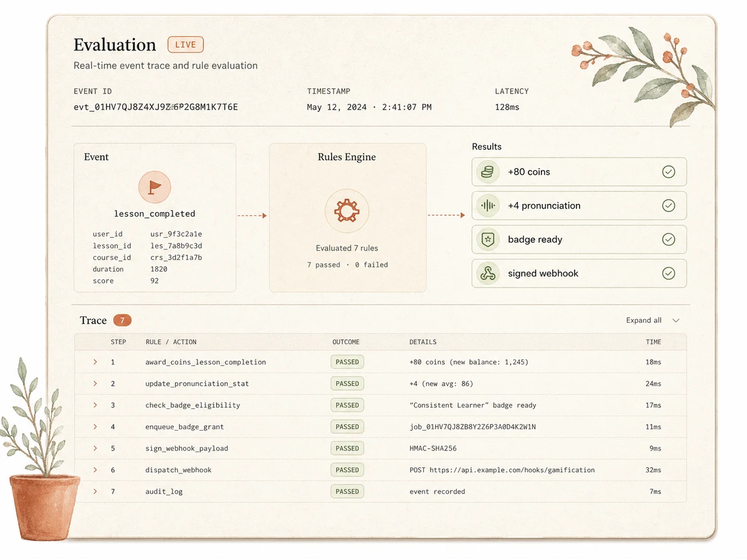Click the Expand all button
Viewport: 747px width, 560px height.
[x=644, y=320]
